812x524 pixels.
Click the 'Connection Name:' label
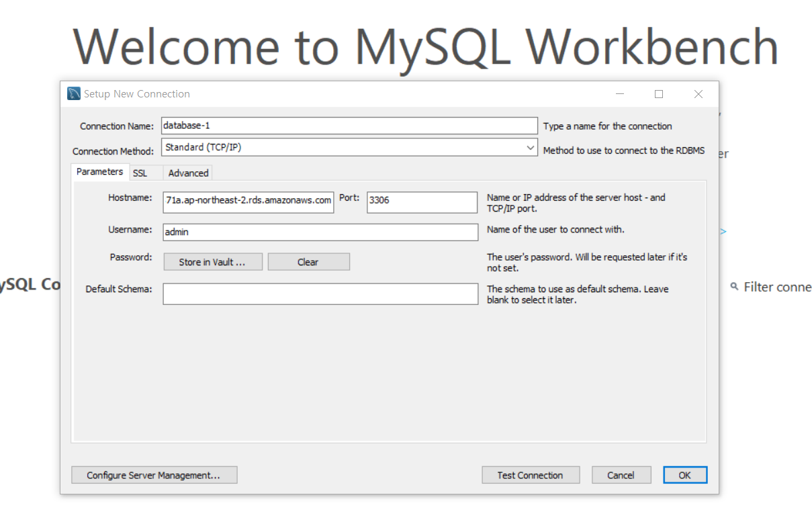tap(117, 126)
